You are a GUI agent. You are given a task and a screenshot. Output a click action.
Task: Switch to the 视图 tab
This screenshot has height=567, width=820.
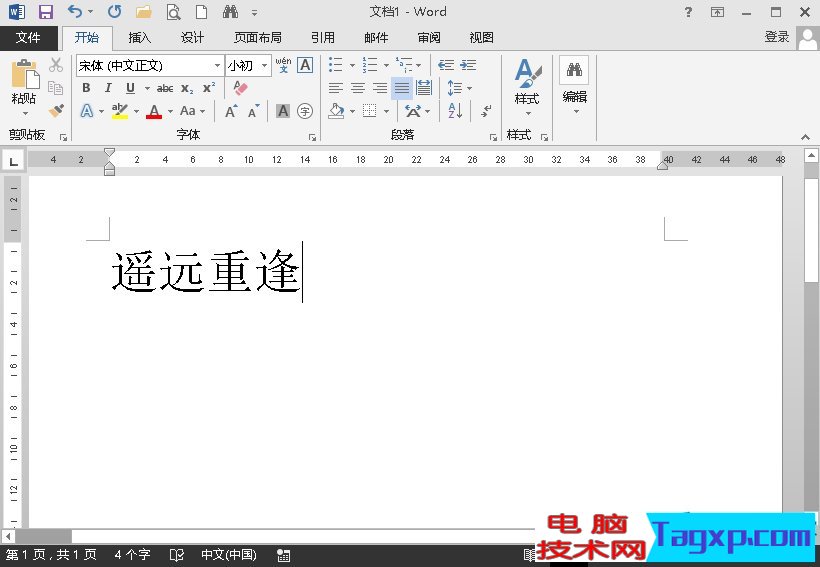[482, 37]
